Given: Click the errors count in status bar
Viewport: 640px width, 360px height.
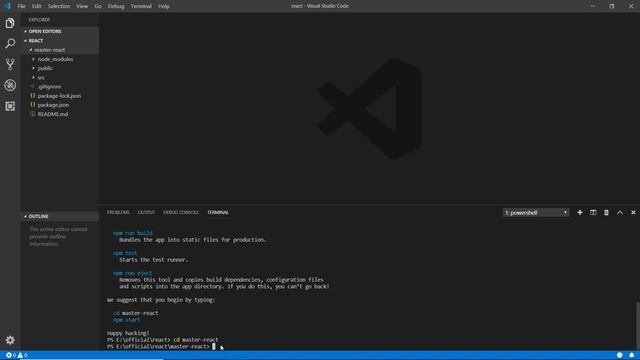Looking at the screenshot, I should (11, 355).
